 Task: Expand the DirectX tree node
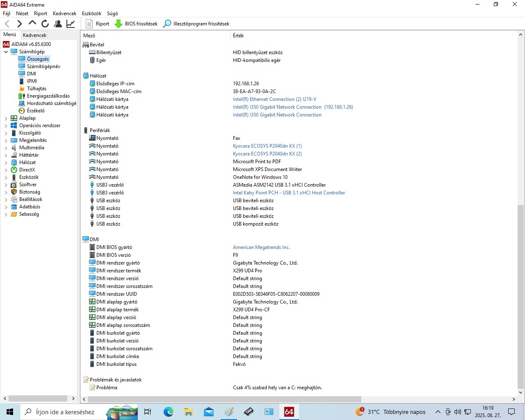click(x=6, y=170)
